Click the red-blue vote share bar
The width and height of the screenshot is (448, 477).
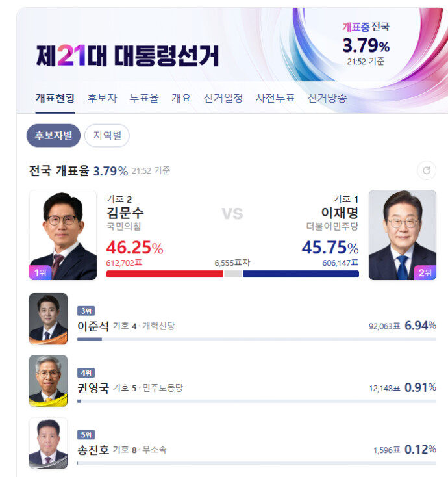click(232, 274)
